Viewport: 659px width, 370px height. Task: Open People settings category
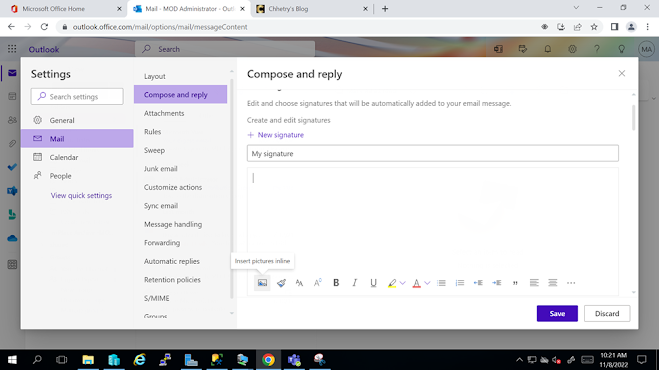pos(77,176)
